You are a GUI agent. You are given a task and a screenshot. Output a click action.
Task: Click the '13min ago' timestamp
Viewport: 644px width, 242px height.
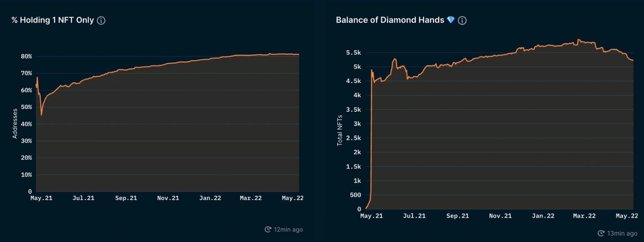pyautogui.click(x=622, y=233)
